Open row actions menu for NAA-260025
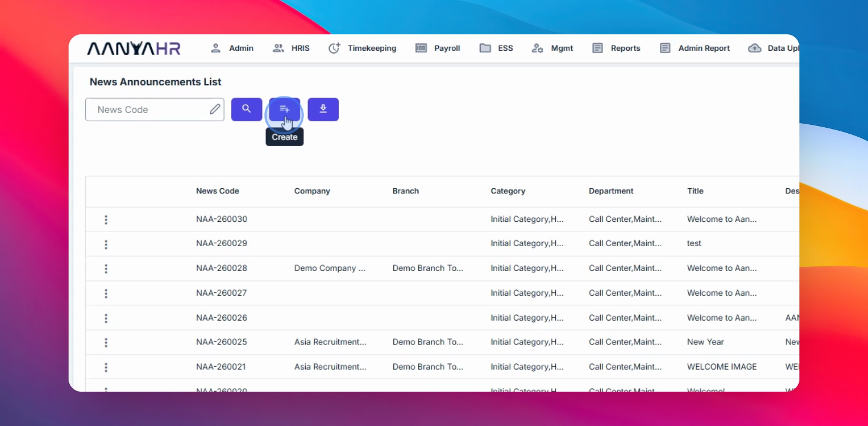Image resolution: width=868 pixels, height=426 pixels. pos(106,343)
